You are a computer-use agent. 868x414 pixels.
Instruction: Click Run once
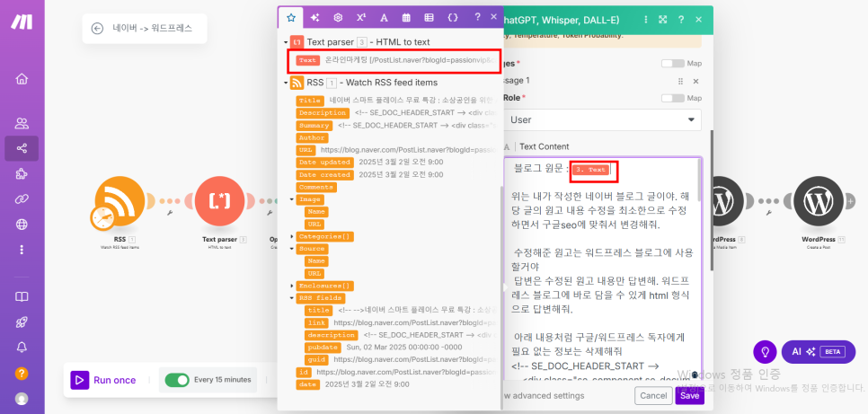tap(103, 380)
